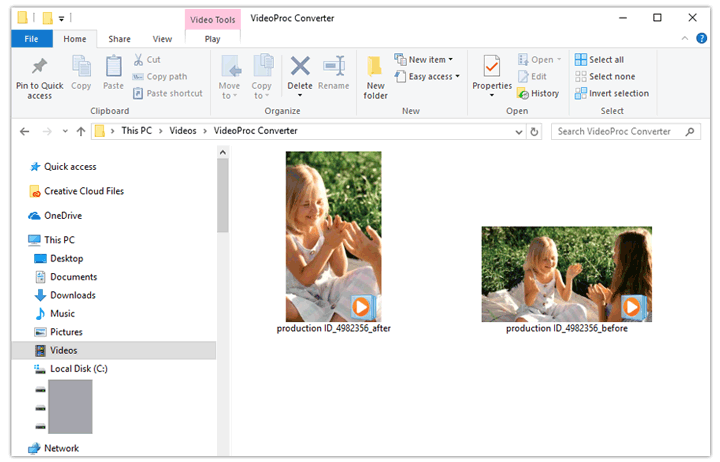
Task: Switch to the Home tab
Action: click(x=75, y=39)
